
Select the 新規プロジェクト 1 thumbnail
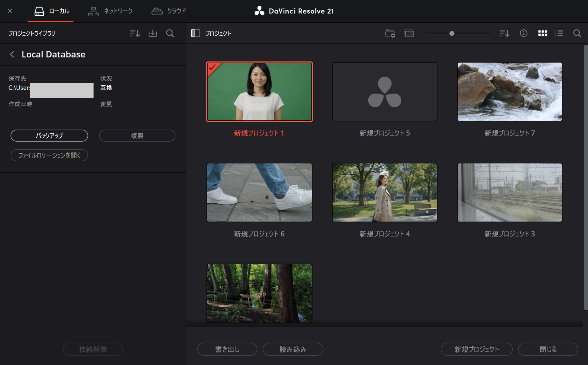260,92
